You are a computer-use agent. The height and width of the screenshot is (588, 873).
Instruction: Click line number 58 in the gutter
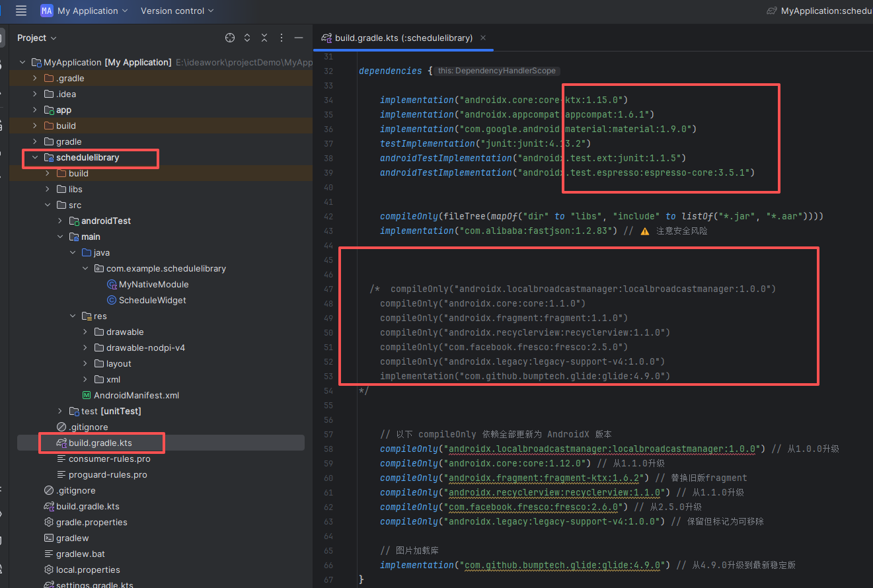[328, 449]
